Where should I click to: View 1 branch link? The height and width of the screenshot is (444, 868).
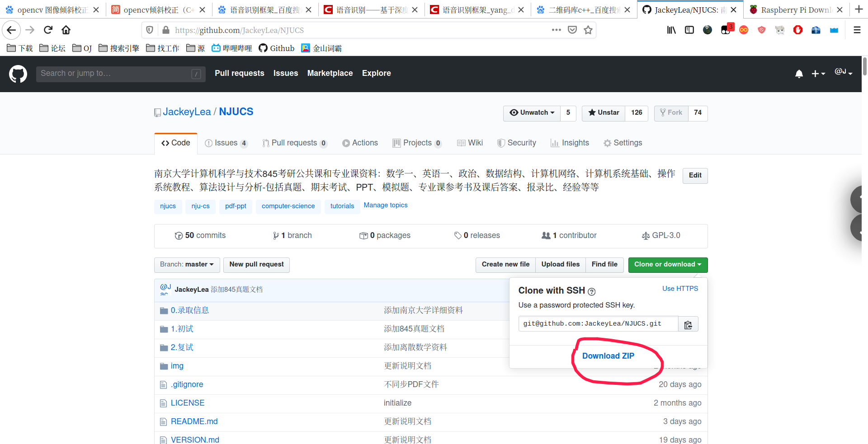click(292, 236)
